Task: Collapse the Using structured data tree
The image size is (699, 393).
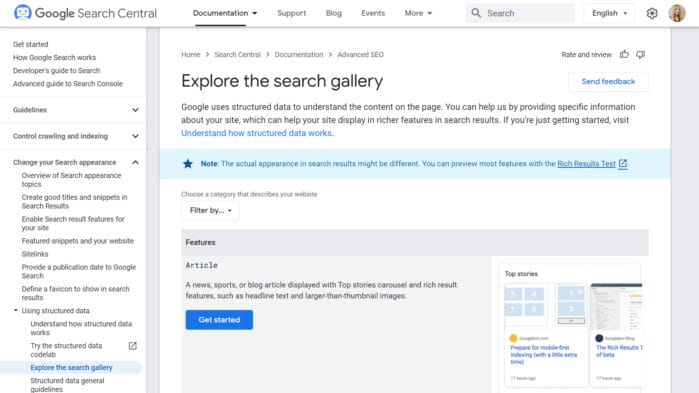Action: coord(16,311)
